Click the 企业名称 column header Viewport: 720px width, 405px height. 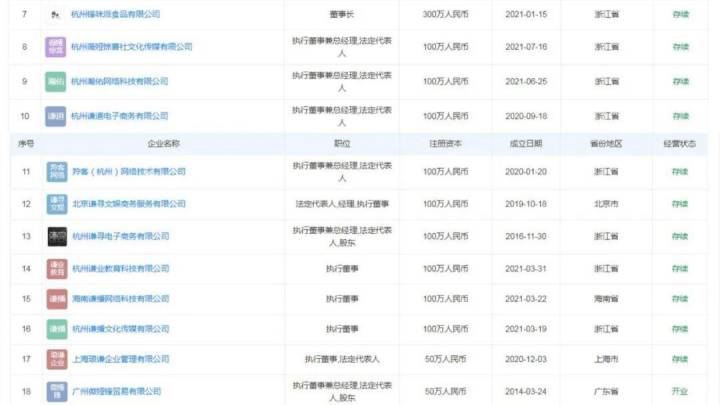[163, 144]
